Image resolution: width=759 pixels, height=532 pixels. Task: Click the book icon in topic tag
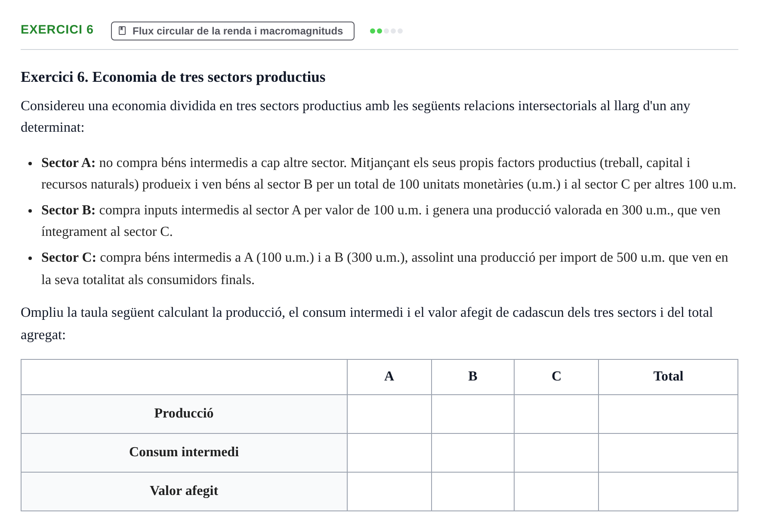point(122,31)
